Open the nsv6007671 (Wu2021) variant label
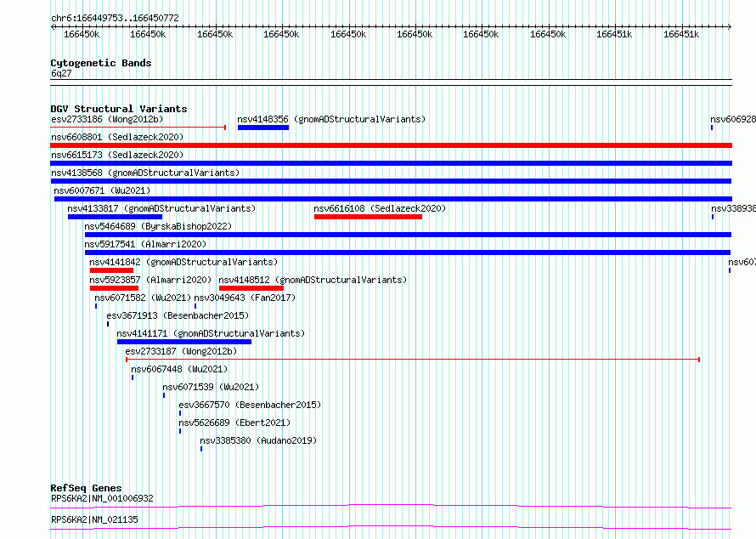Image resolution: width=756 pixels, height=539 pixels. pos(102,190)
